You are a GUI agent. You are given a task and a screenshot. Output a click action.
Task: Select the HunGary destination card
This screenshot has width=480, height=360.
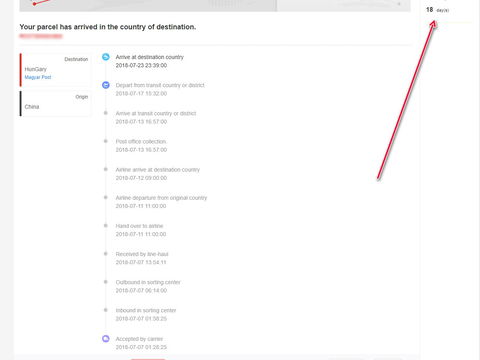click(x=55, y=69)
